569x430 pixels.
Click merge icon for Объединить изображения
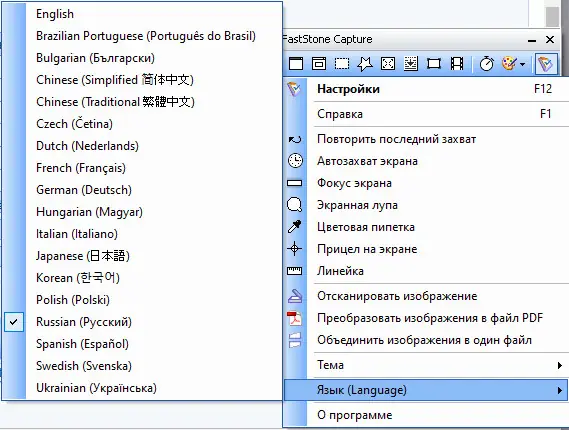click(x=295, y=340)
